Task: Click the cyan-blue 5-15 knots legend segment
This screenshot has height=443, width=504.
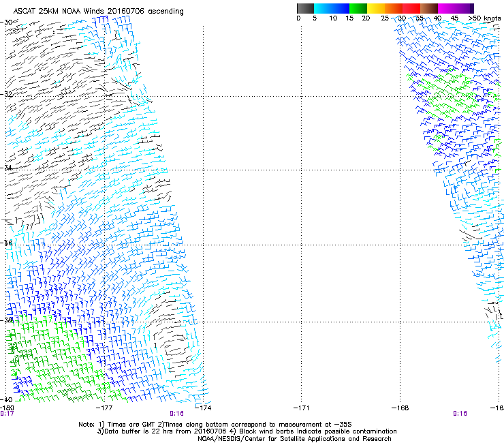Action: 332,8
